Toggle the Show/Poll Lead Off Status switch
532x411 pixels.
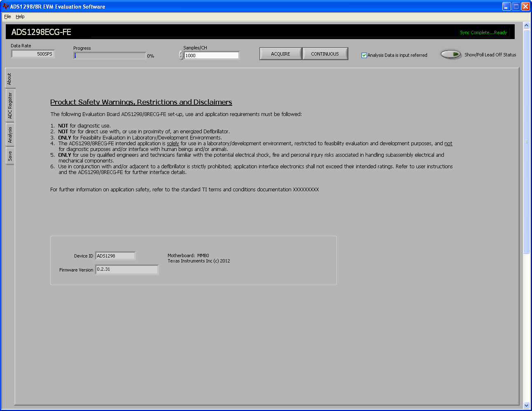point(451,55)
